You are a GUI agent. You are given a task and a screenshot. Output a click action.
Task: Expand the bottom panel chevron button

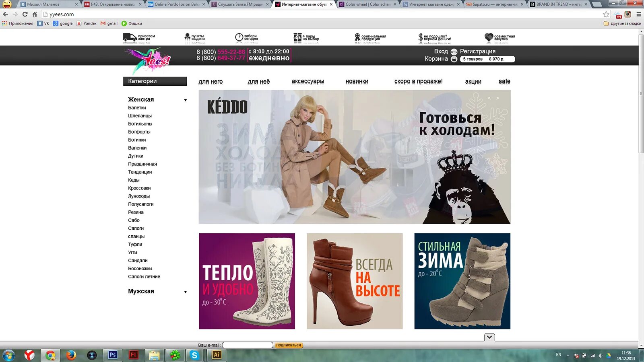tap(489, 337)
